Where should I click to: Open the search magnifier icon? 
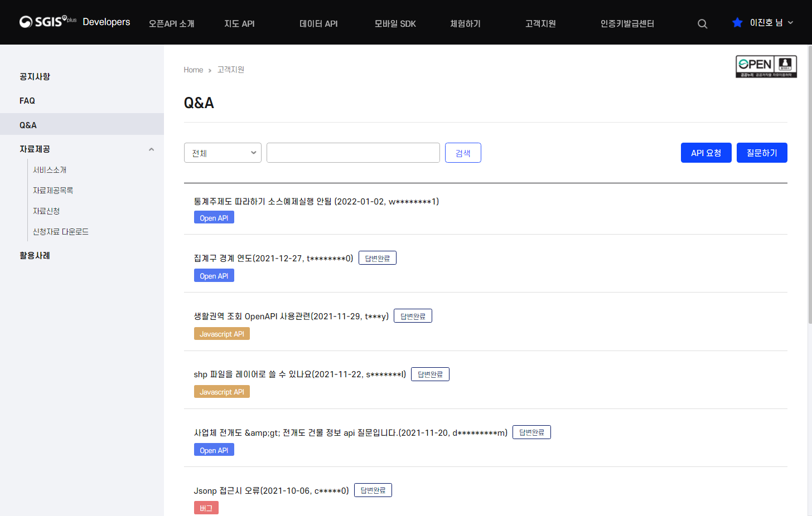click(x=702, y=23)
